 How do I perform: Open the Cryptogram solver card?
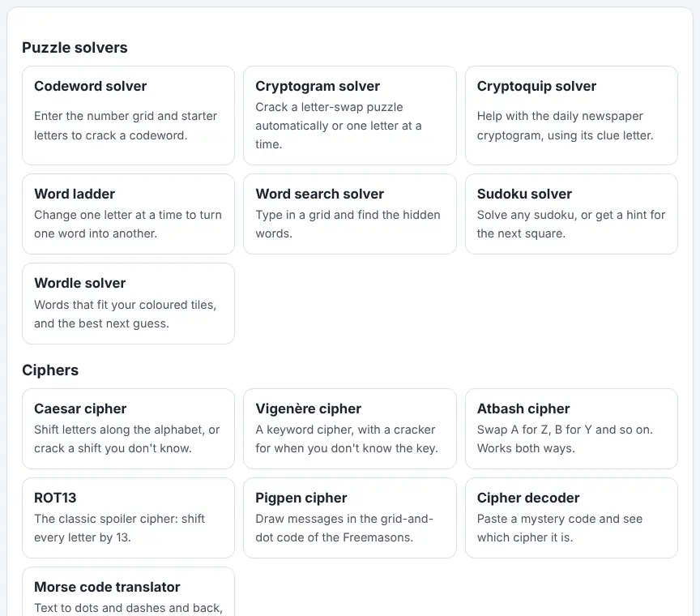(x=349, y=116)
